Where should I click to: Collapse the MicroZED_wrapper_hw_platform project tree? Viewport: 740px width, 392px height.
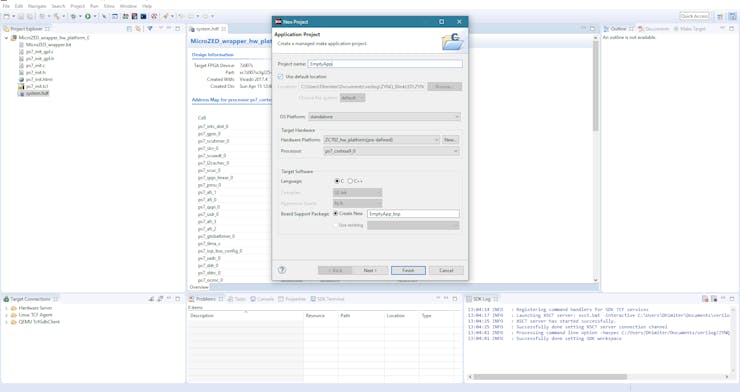pyautogui.click(x=6, y=38)
